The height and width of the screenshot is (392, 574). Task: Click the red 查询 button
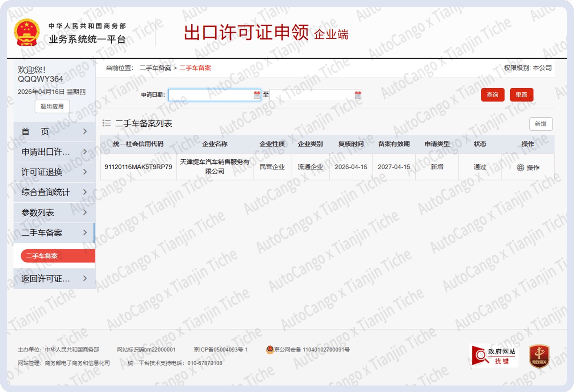tap(492, 95)
